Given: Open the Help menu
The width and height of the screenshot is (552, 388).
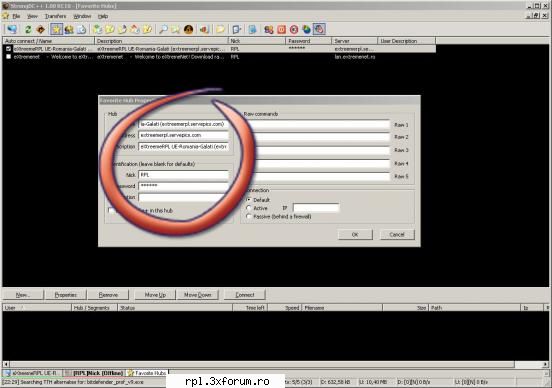Looking at the screenshot, I should tap(103, 16).
